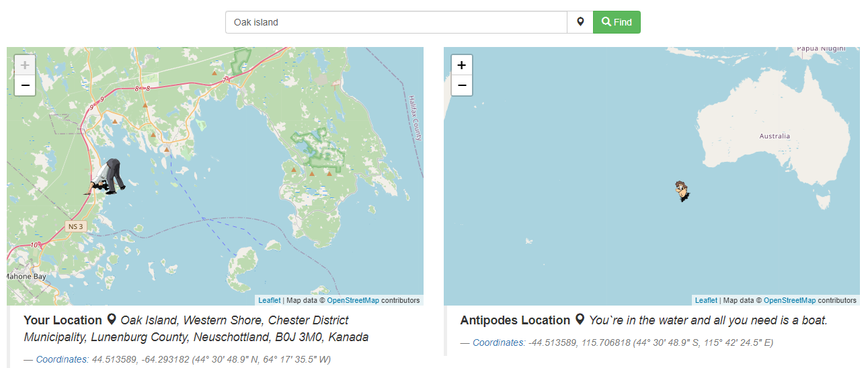Click the map pin icon next to Antipodes Location
This screenshot has height=368, width=868.
click(580, 320)
